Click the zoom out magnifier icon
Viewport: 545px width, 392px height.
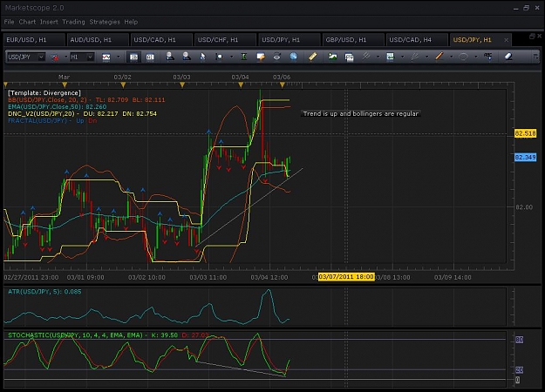click(x=187, y=57)
